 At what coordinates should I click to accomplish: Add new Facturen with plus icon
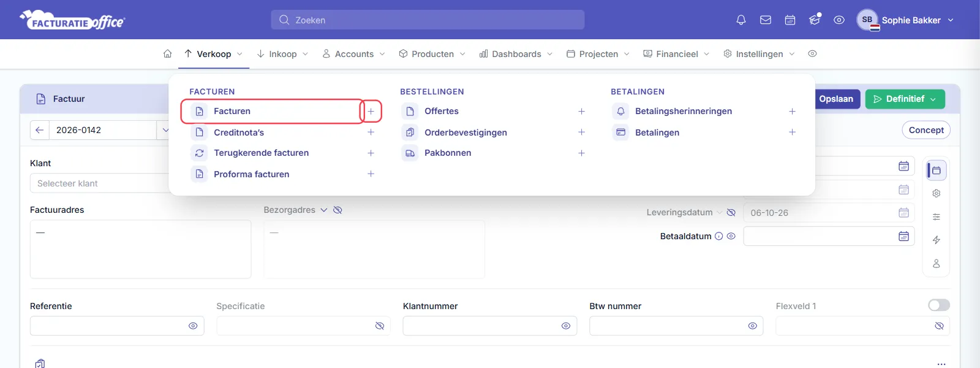point(371,111)
